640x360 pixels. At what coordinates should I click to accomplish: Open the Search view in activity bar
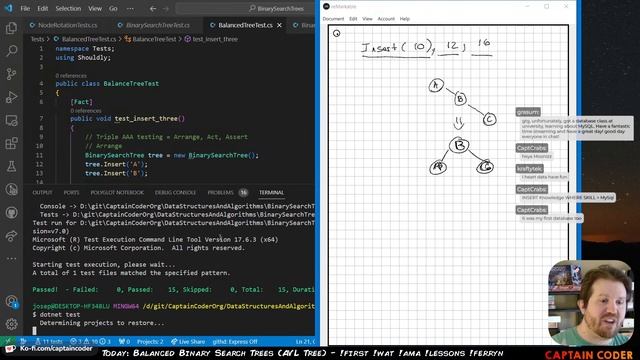click(x=11, y=51)
